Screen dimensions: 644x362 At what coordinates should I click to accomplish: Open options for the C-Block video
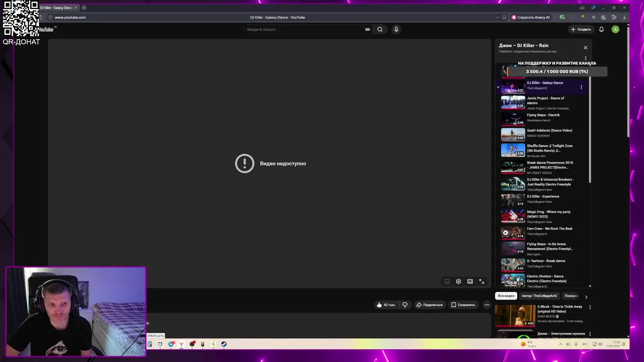(590, 307)
